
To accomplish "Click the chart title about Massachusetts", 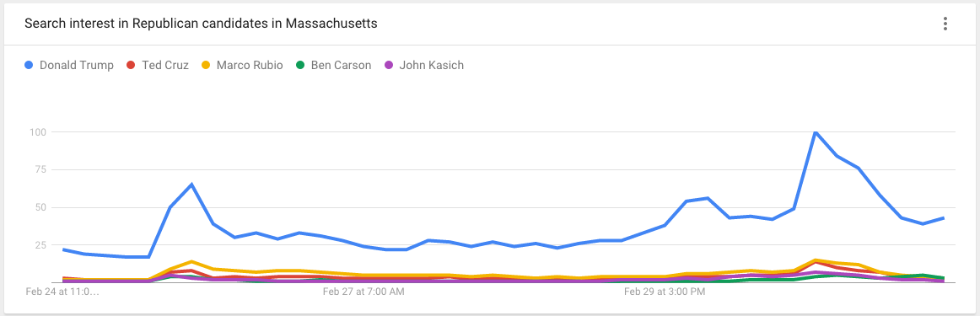I will click(201, 24).
